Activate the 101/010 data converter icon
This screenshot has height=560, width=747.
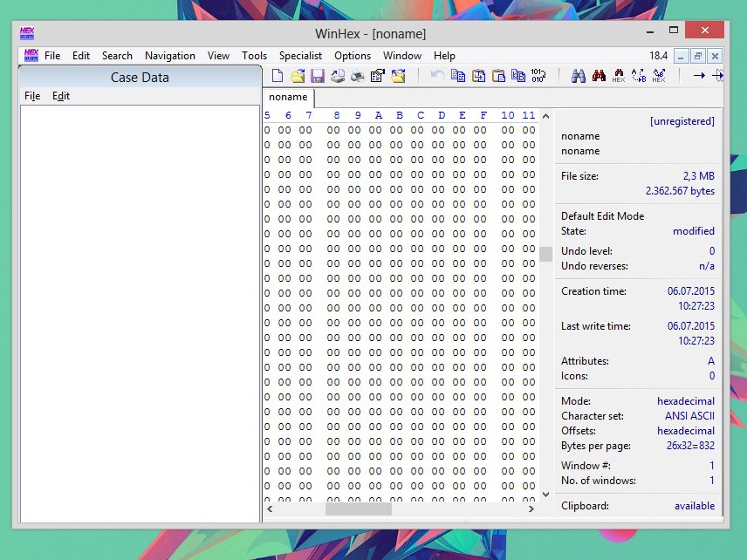click(x=538, y=76)
